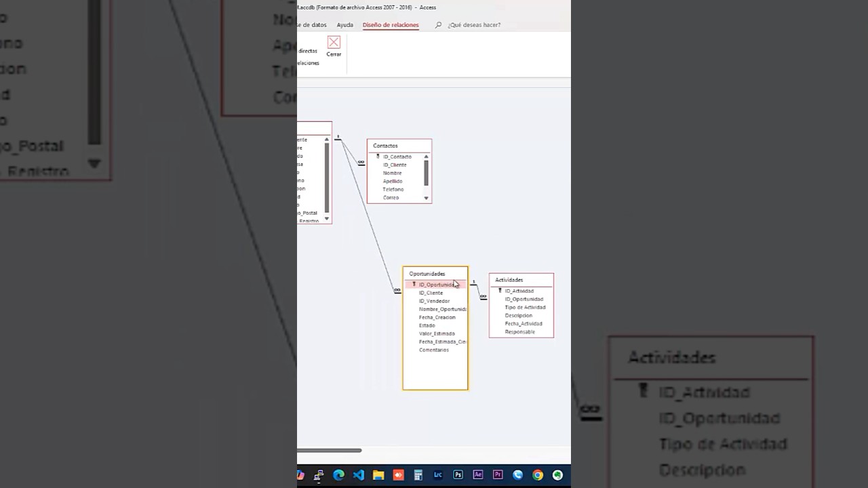Select Nombre field in Contactos

tap(392, 173)
